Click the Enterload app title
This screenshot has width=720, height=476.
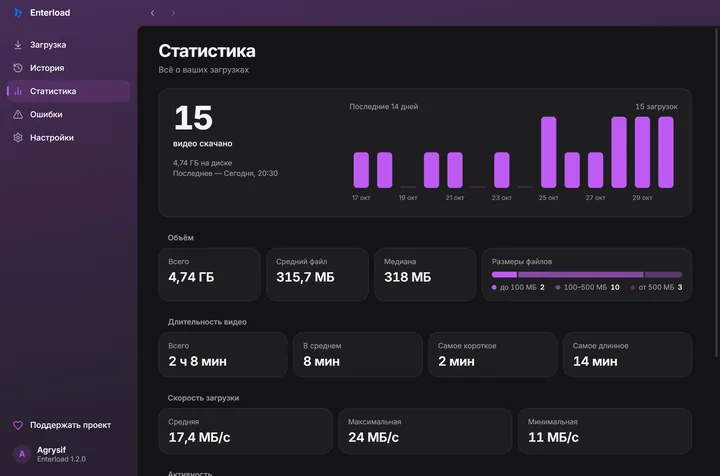[x=50, y=13]
